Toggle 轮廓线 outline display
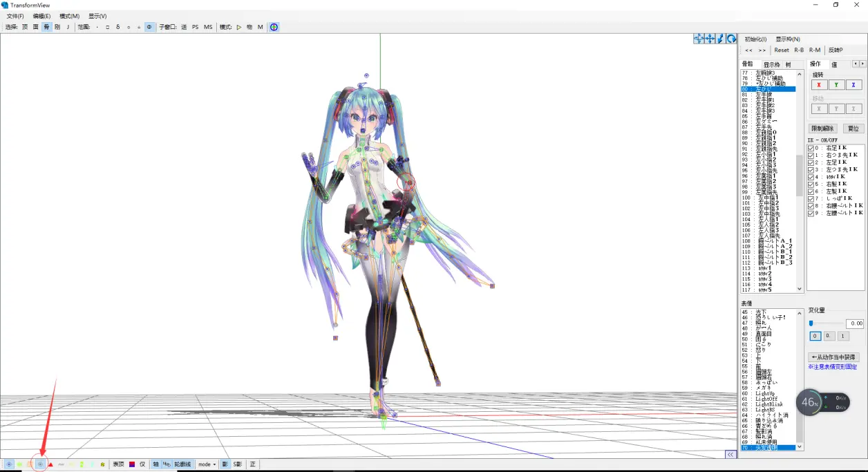The height and width of the screenshot is (472, 868). point(182,464)
